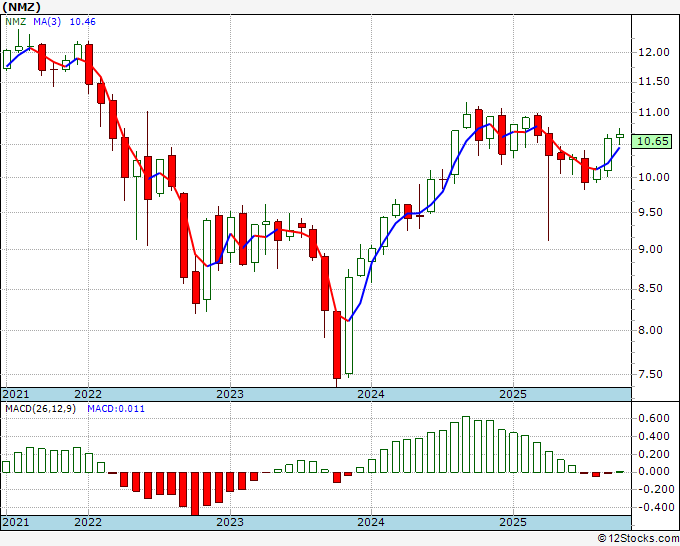
Task: Select the NMZ legend label
Action: [16, 22]
